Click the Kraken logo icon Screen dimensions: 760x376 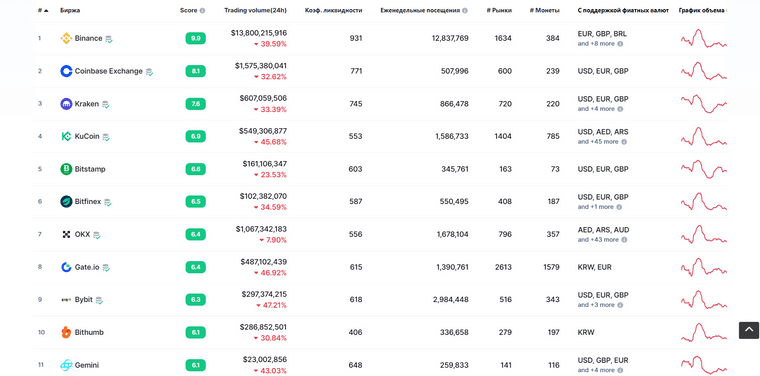[66, 104]
